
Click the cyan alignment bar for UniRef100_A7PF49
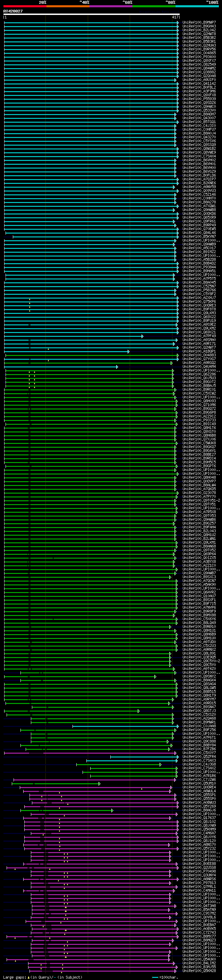tap(74, 336)
